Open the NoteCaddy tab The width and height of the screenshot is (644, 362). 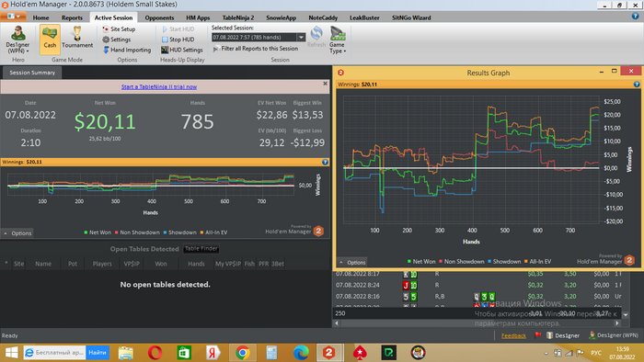tap(323, 17)
